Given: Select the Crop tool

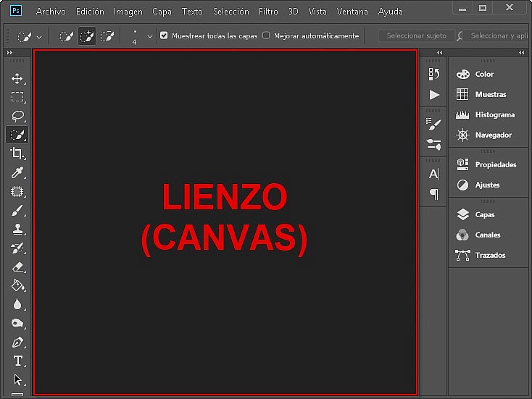Looking at the screenshot, I should 17,154.
